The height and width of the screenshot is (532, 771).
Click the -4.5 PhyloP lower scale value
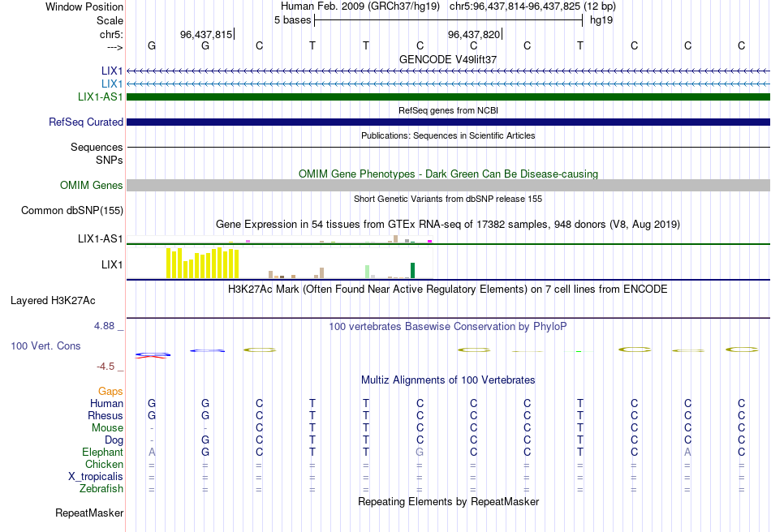pos(106,366)
